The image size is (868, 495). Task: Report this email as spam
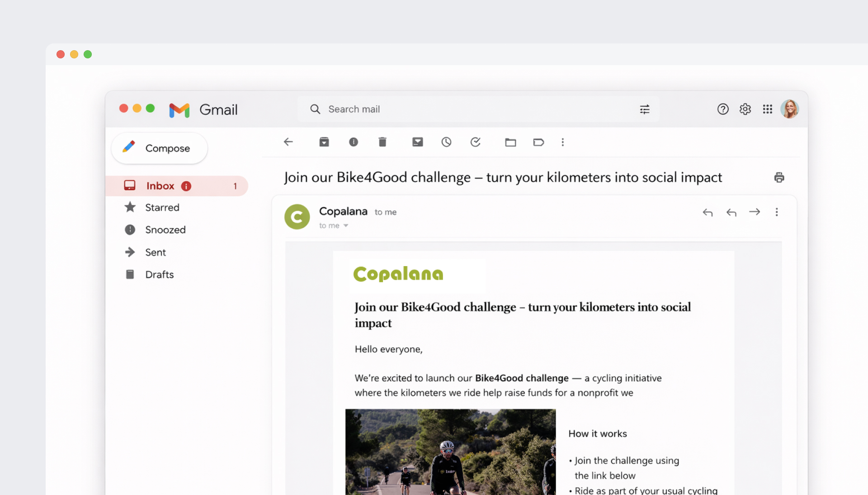(353, 142)
